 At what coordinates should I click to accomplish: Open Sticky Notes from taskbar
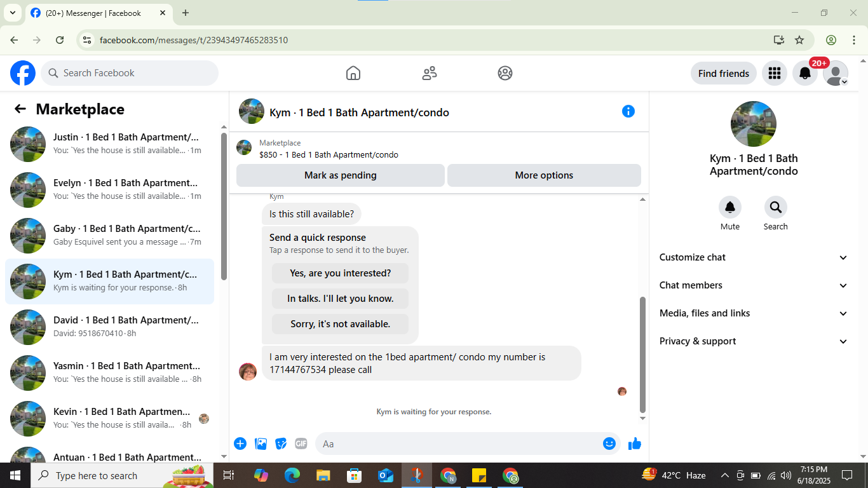pos(479,475)
